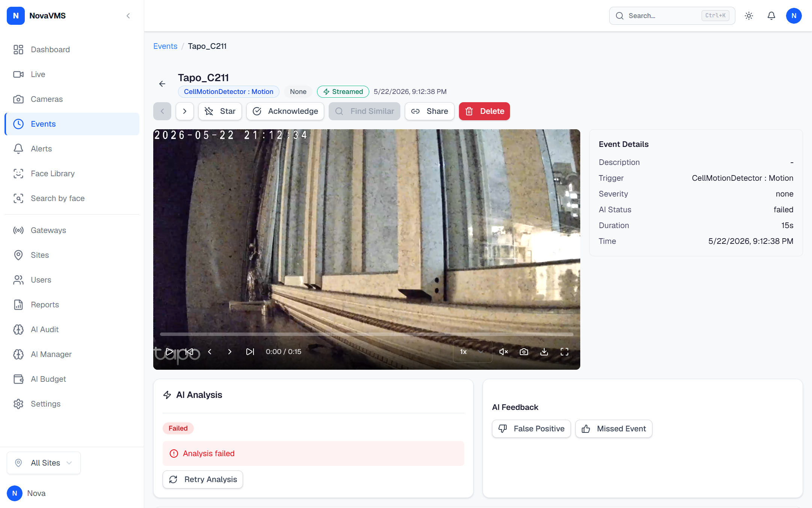Screen dimensions: 812x508
Task: Play the event video
Action: [169, 352]
